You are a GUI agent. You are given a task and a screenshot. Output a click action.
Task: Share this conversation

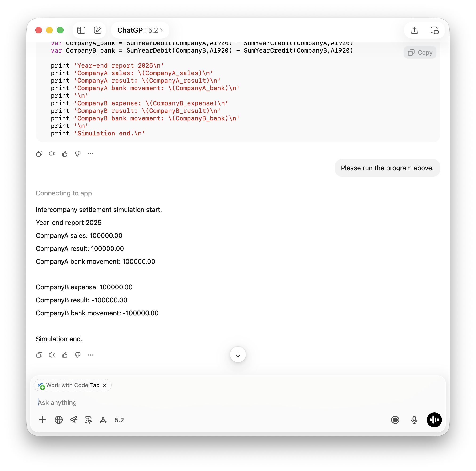[414, 30]
